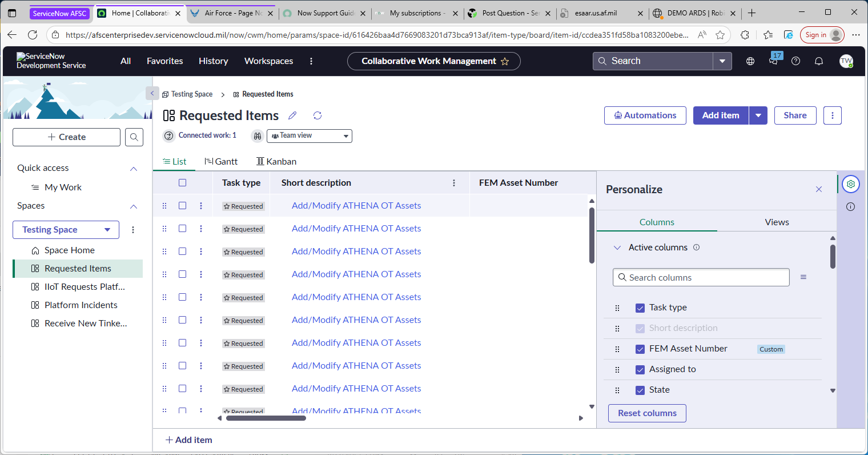Close the Personalize panel

click(x=819, y=189)
